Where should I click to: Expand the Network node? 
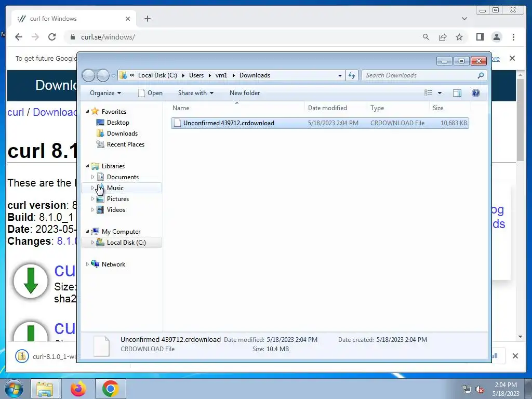click(x=87, y=264)
